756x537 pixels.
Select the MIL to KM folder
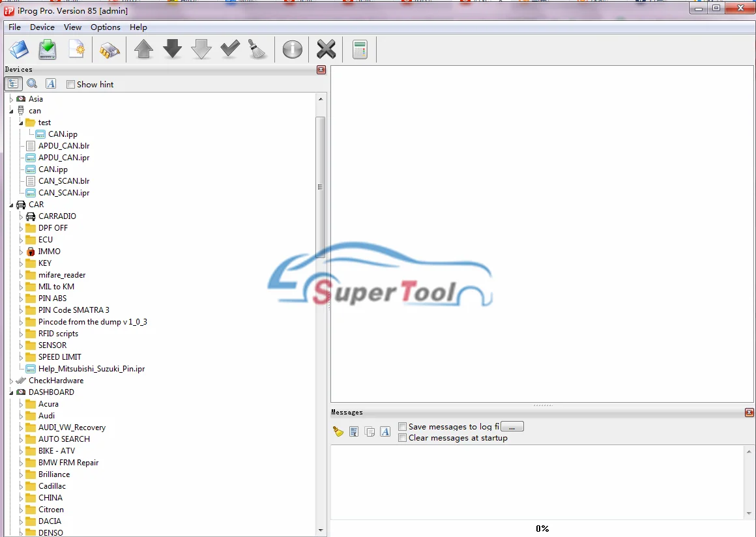click(56, 287)
